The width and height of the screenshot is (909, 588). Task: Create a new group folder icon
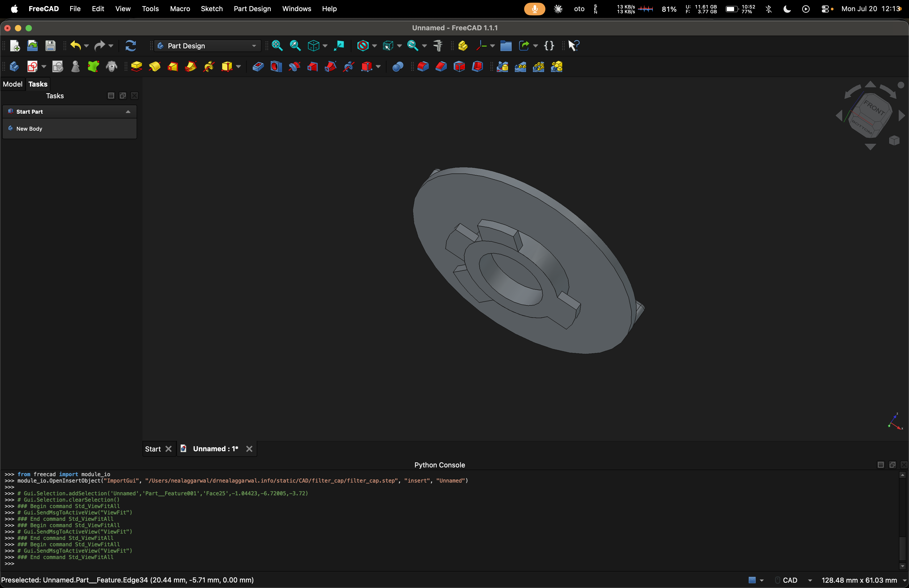(506, 46)
